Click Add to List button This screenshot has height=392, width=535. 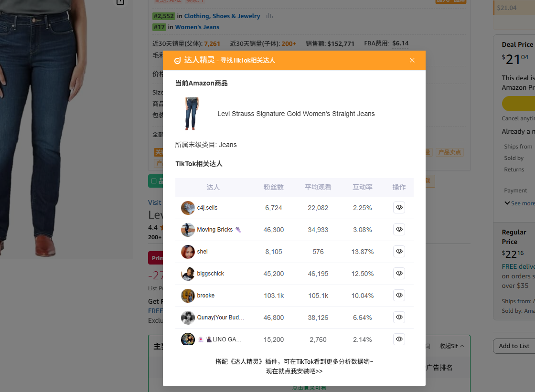[x=514, y=346]
